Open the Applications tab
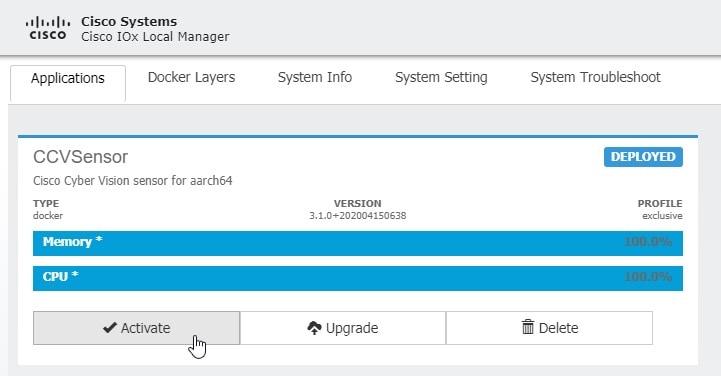This screenshot has width=721, height=376. 68,83
